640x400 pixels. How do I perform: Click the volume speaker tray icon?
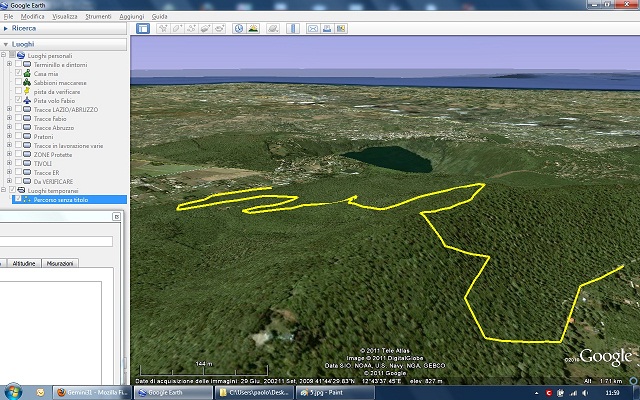[x=585, y=393]
